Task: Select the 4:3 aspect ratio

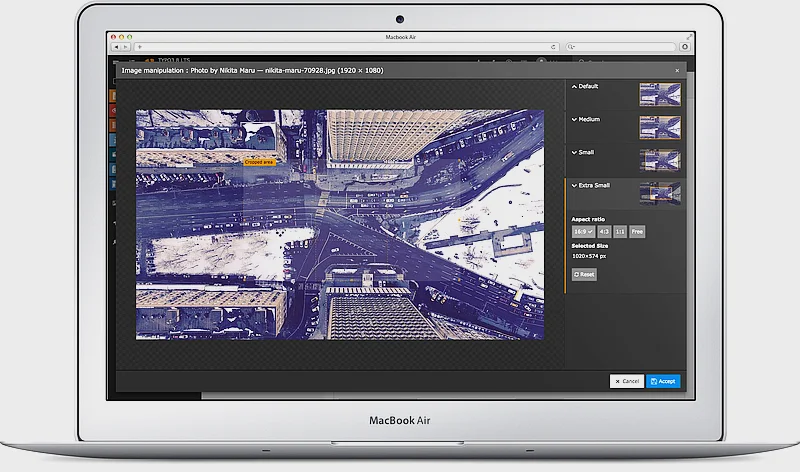Action: [x=604, y=231]
